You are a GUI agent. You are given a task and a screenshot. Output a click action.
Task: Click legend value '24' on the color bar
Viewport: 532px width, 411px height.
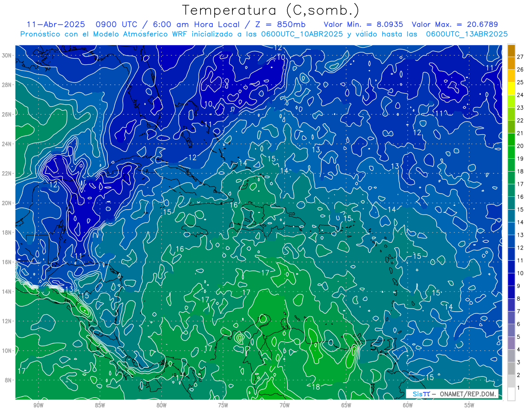520,95
